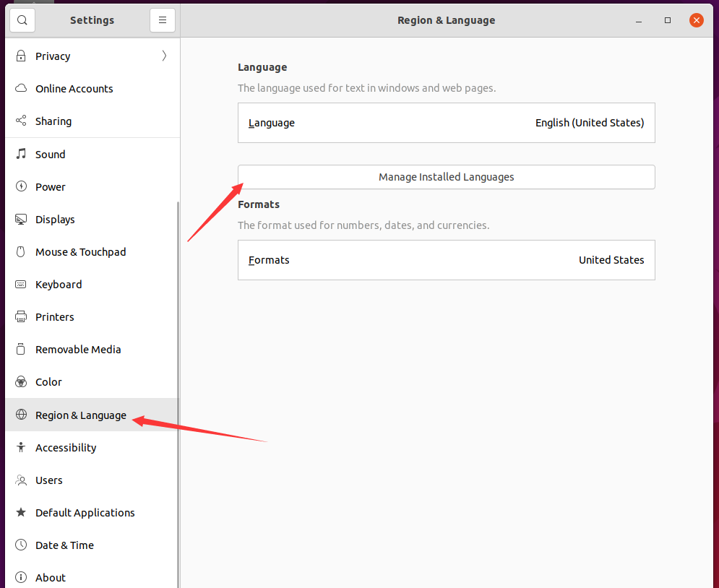The image size is (719, 588).
Task: Switch to the Accessibility panel
Action: 66,448
